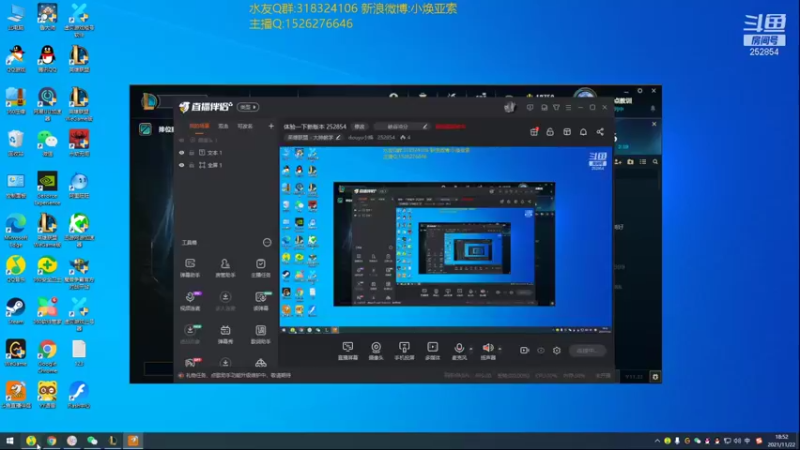Click the skin shirt icon in the title bar
Image resolution: width=800 pixels, height=450 pixels.
coord(556,108)
